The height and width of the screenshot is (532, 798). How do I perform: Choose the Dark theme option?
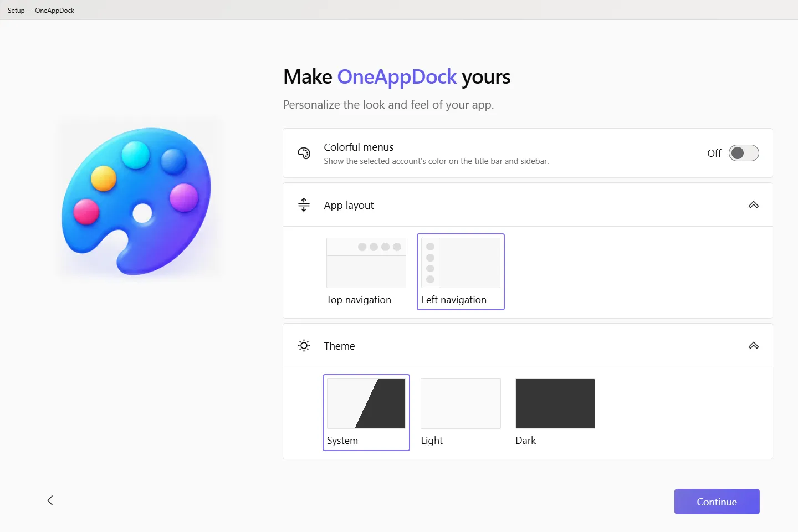coord(555,412)
